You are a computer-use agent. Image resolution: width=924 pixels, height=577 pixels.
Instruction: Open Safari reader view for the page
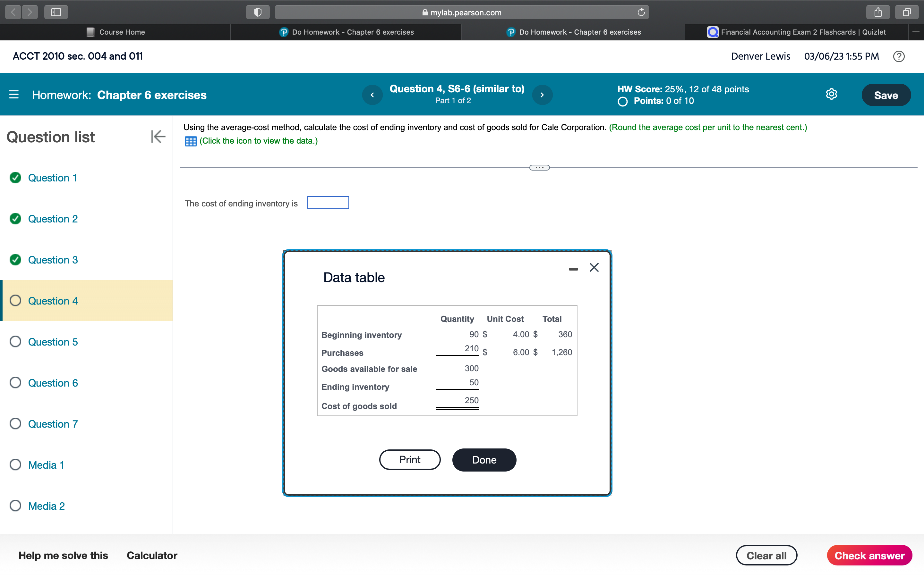click(x=258, y=12)
